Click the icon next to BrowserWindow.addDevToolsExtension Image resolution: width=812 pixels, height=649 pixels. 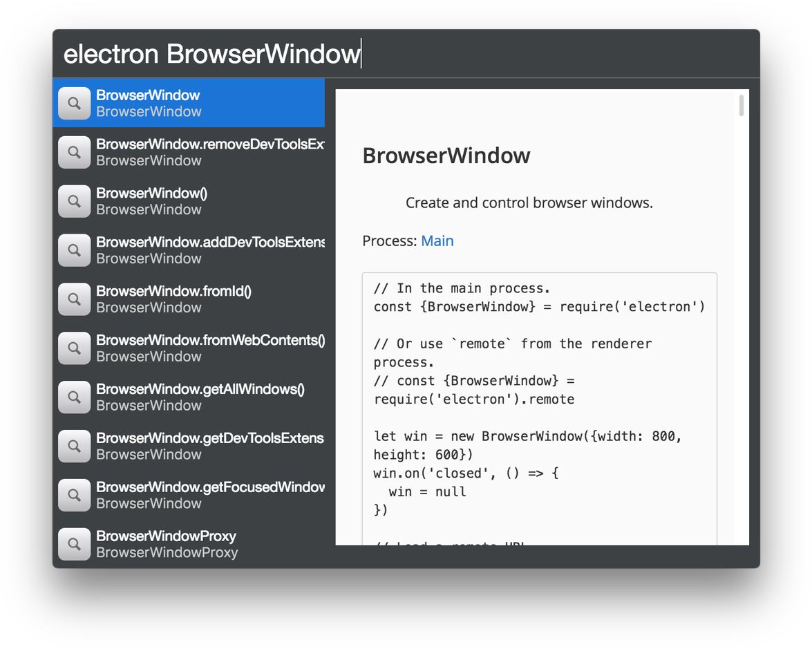pos(74,250)
